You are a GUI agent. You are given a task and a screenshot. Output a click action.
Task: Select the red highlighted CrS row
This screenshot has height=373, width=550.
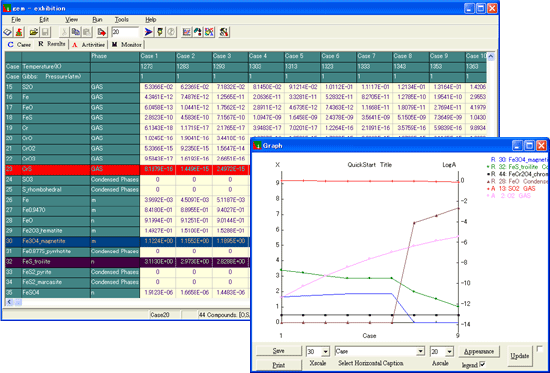click(127, 169)
